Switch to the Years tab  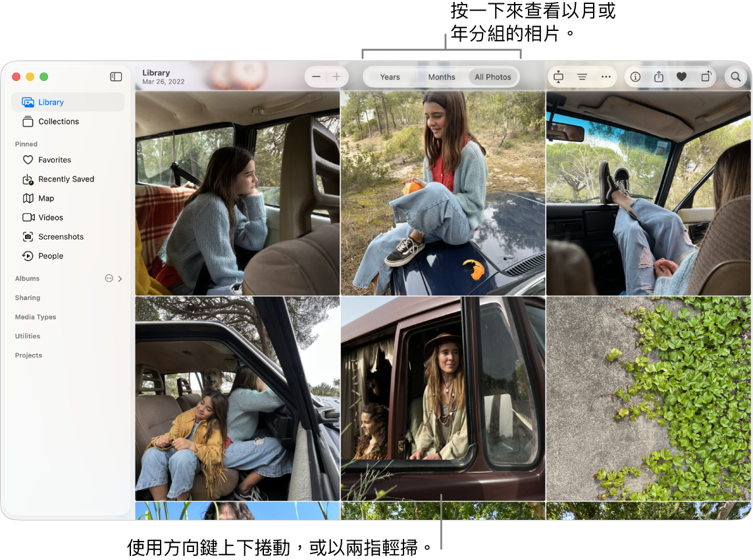[x=390, y=77]
